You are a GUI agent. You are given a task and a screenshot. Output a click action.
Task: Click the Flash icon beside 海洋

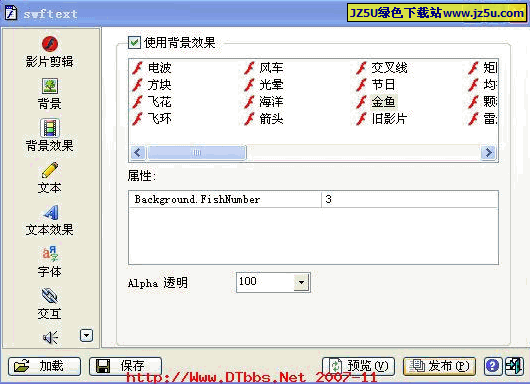249,102
